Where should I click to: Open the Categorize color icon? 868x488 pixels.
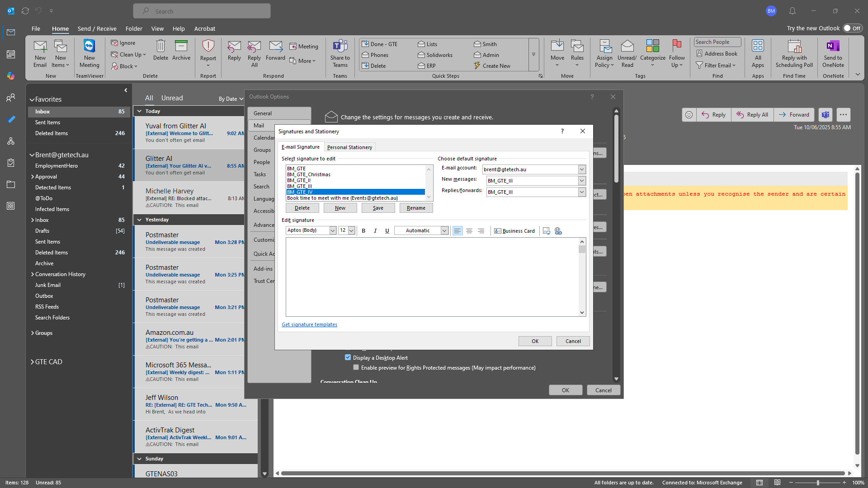click(x=653, y=53)
